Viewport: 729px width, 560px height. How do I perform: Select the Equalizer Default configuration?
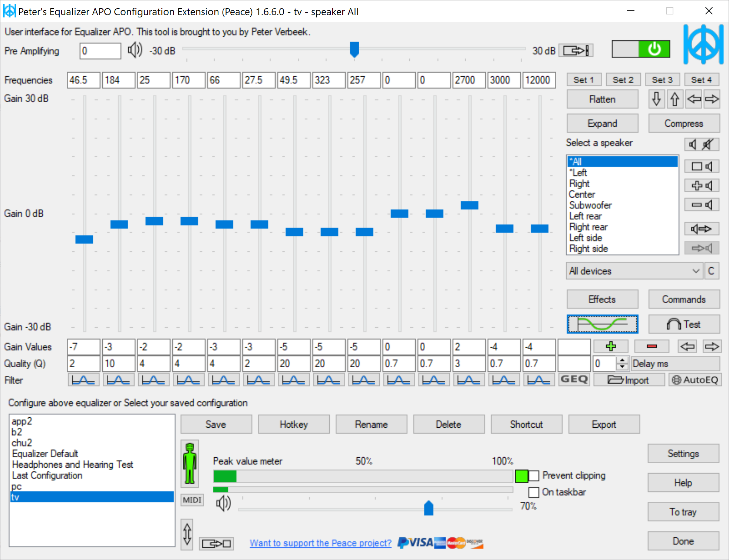point(45,454)
